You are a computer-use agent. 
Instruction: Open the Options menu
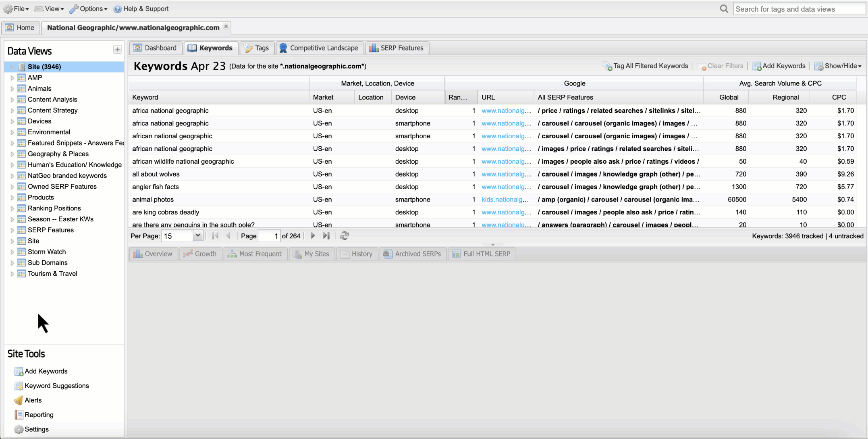[x=89, y=9]
